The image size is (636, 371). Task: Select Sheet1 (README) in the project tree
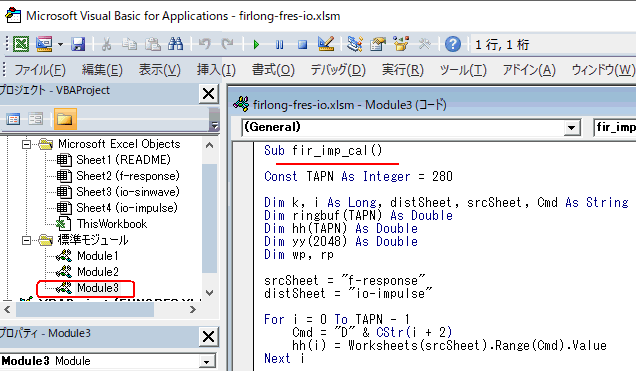click(x=123, y=160)
